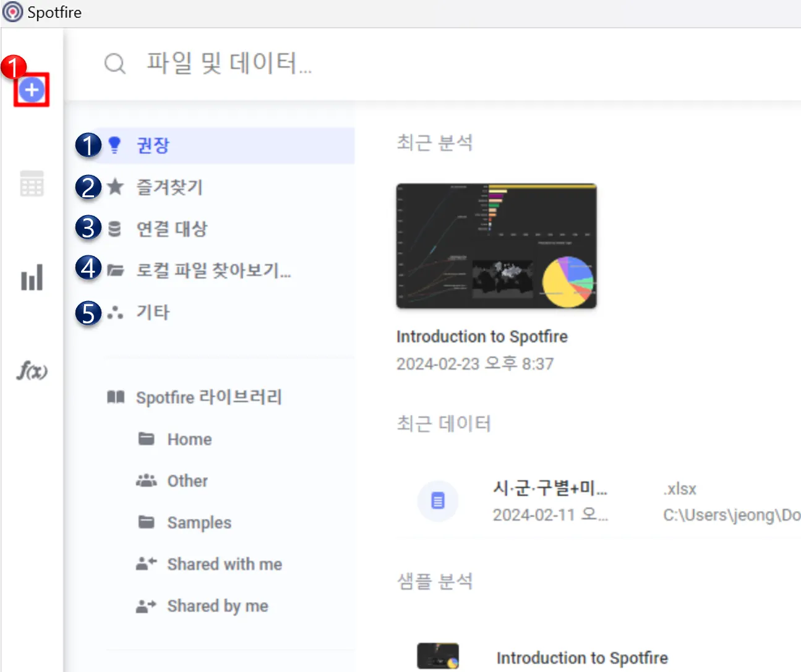The height and width of the screenshot is (672, 801).
Task: Click the .xlsx file type text
Action: 680,489
